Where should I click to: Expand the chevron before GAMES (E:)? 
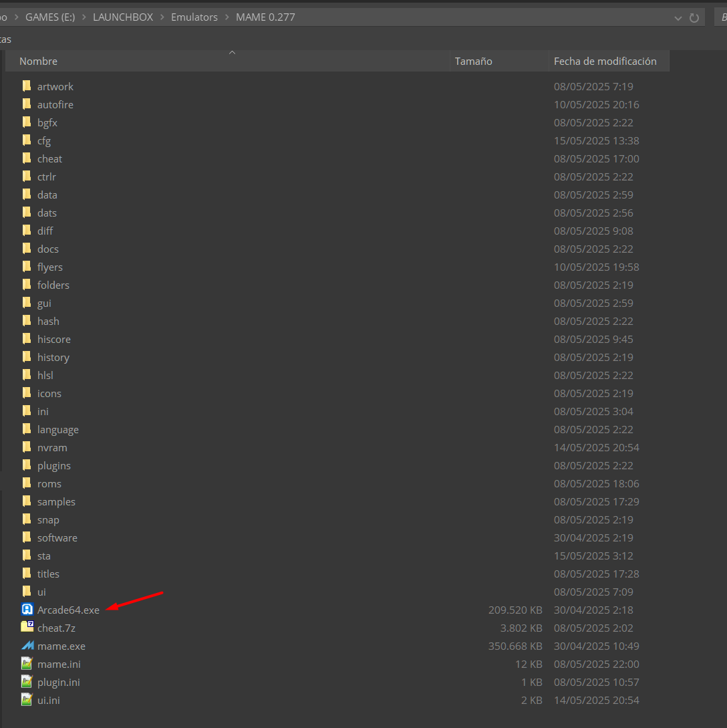(16, 17)
